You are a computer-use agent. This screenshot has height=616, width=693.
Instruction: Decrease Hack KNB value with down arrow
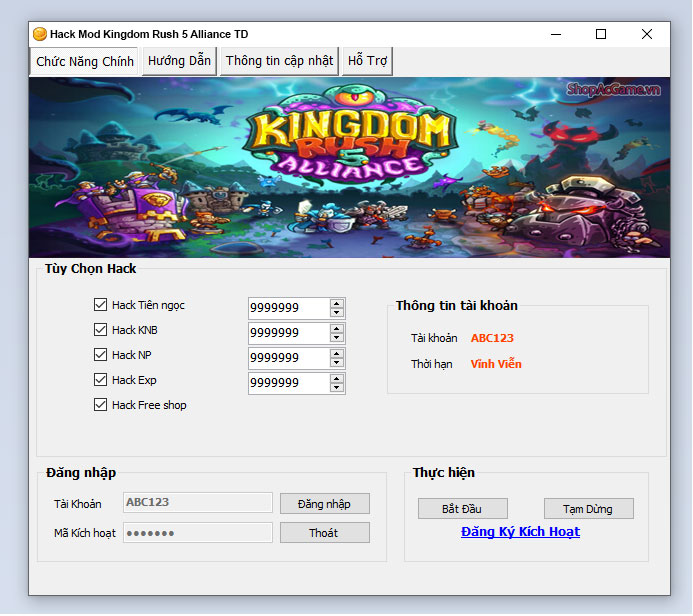pos(337,338)
